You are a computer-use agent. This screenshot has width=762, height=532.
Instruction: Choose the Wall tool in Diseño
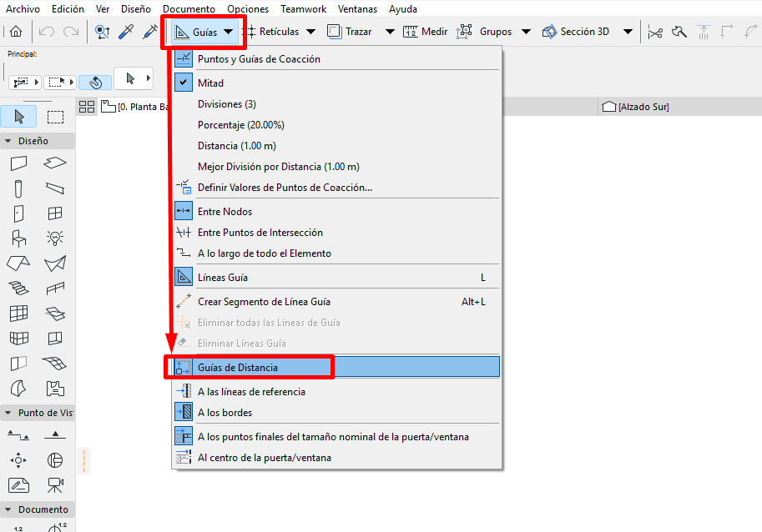pyautogui.click(x=18, y=163)
